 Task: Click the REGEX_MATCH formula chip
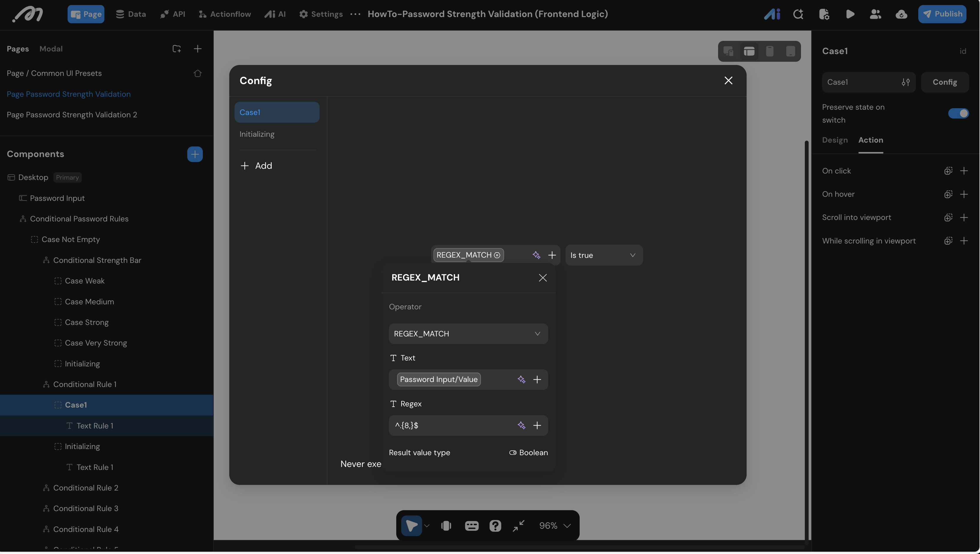point(468,255)
